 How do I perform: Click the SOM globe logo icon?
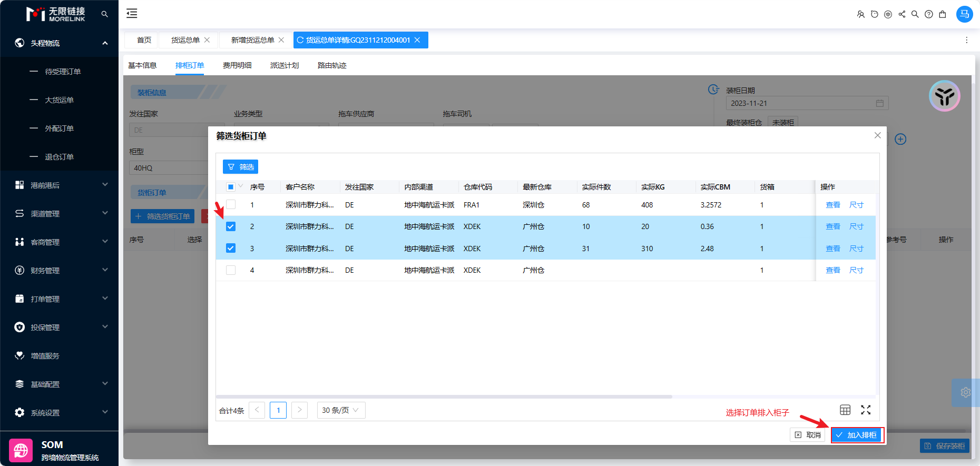(x=21, y=450)
